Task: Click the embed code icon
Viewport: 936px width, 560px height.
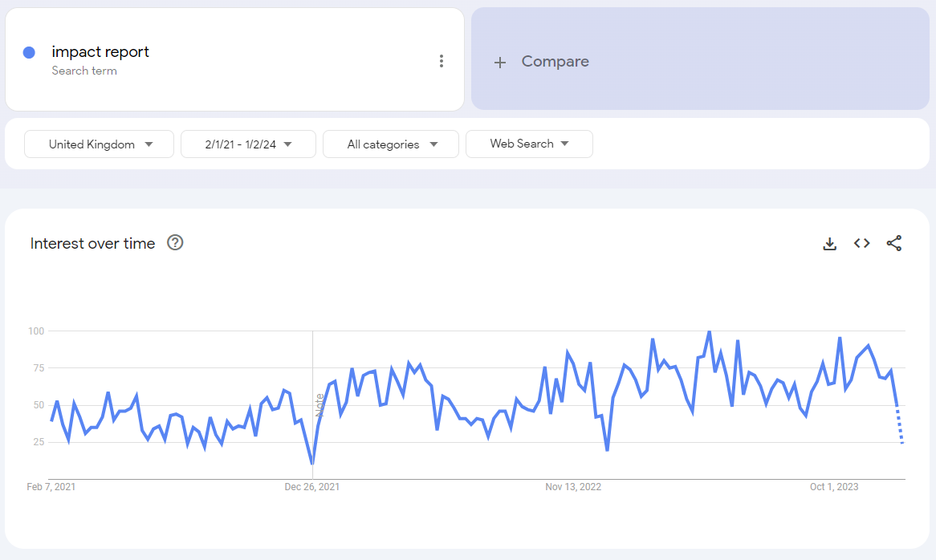Action: point(862,243)
